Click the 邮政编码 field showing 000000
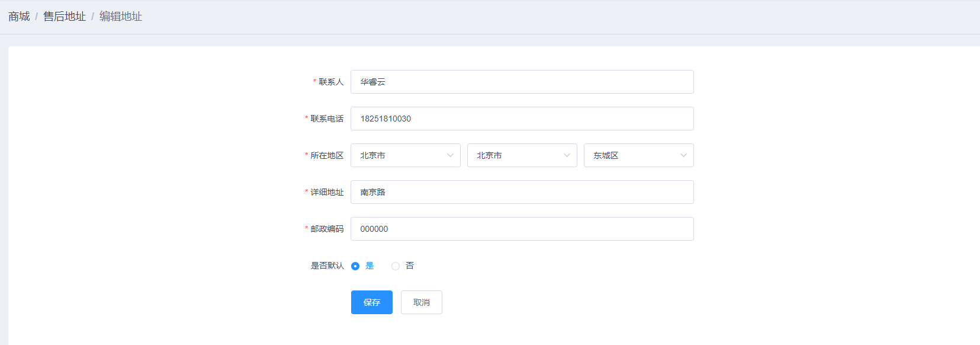The image size is (980, 345). pos(522,229)
